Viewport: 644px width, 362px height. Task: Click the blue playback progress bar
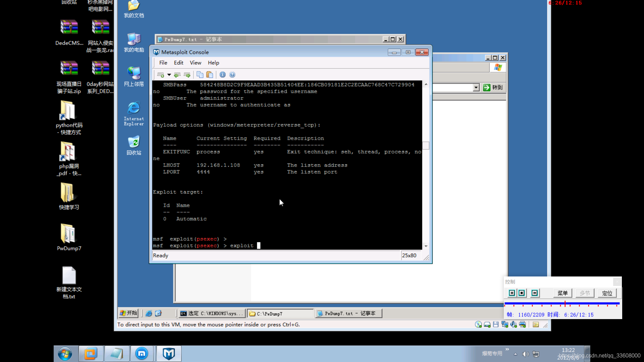pyautogui.click(x=562, y=303)
